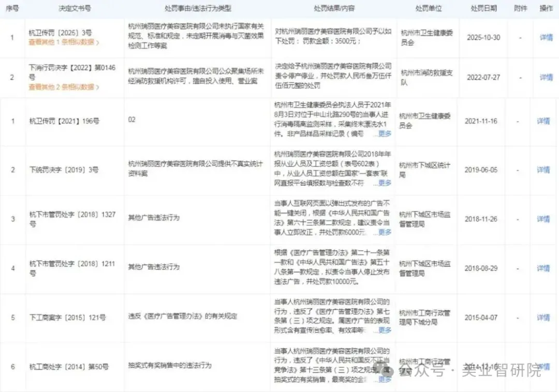Show 更多 for 杭工商处字〔2014〕第50号 content
The width and height of the screenshot is (559, 392).
[x=385, y=379]
